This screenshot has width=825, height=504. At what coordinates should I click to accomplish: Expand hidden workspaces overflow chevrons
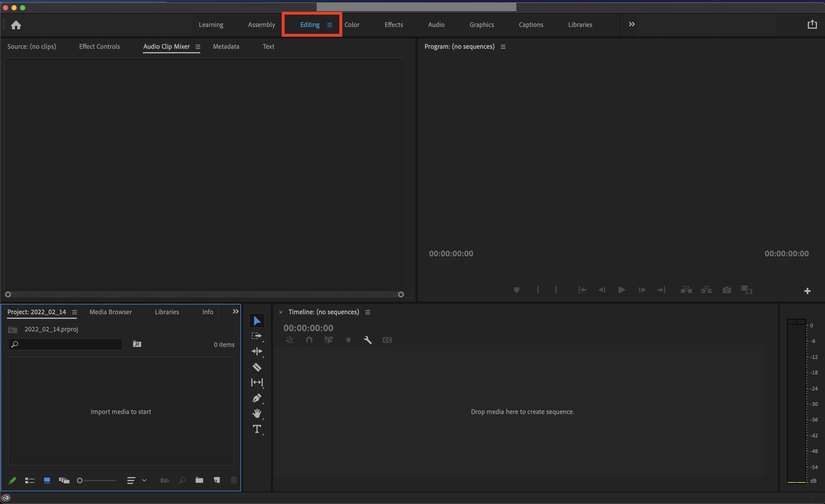click(631, 24)
